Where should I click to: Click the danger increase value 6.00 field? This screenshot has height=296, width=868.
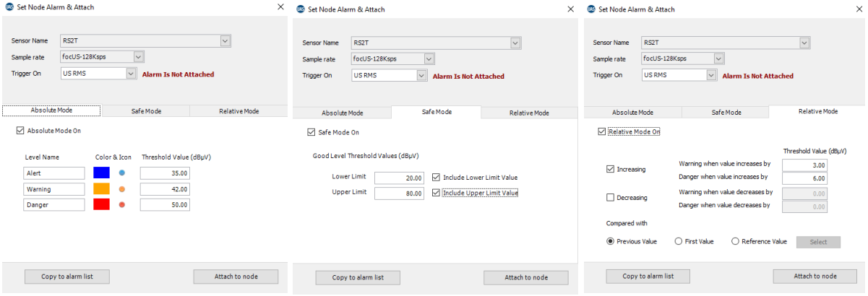tap(805, 178)
